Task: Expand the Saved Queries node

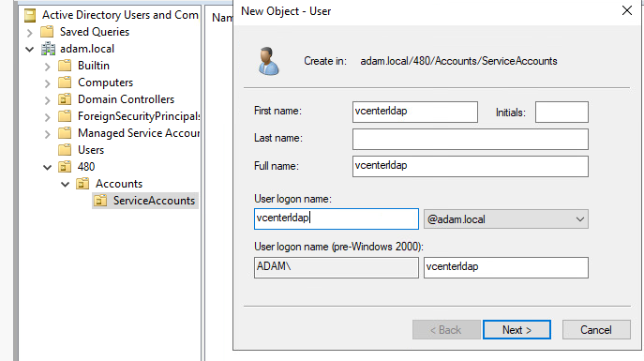Action: 30,33
